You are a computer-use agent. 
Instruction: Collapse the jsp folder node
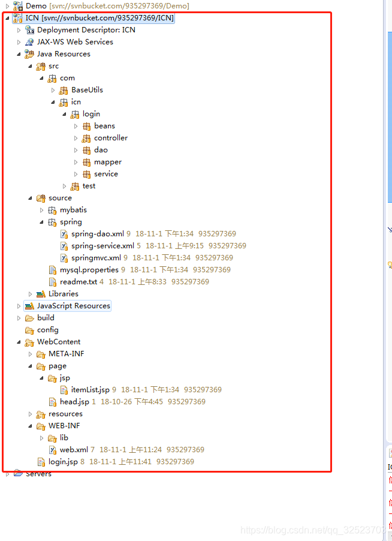point(42,378)
